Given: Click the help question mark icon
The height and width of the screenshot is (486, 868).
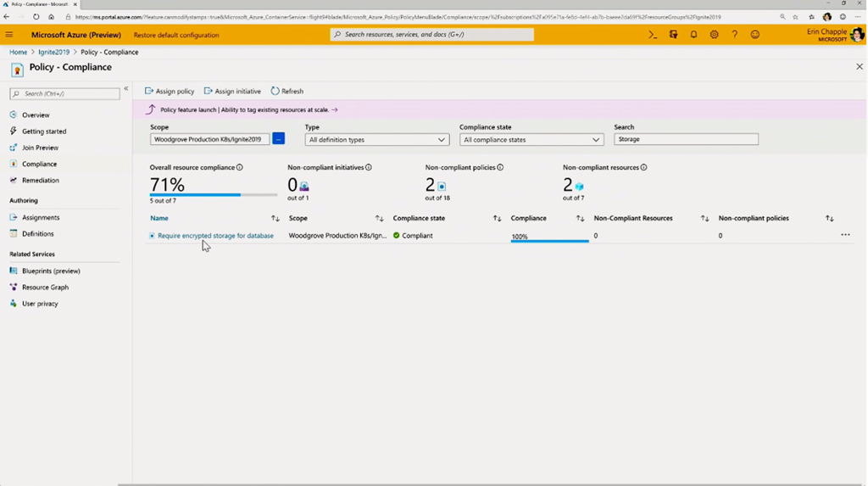Looking at the screenshot, I should tap(734, 35).
